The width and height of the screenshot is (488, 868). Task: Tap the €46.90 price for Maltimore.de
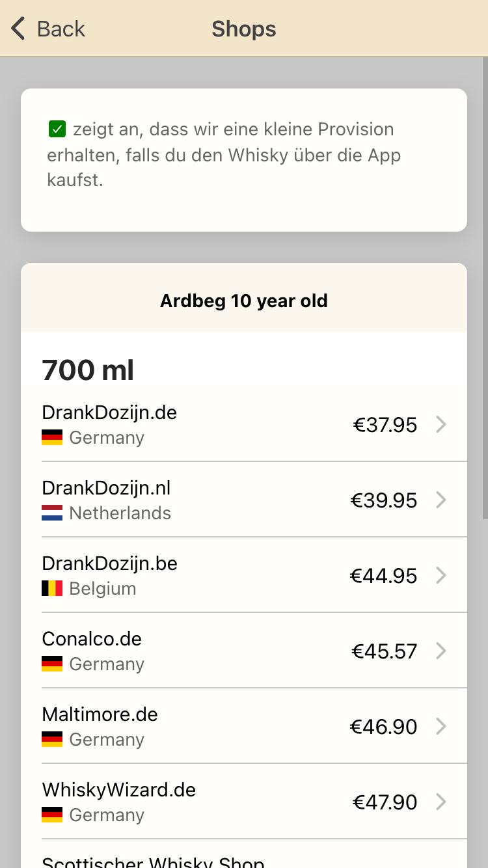[x=384, y=727]
